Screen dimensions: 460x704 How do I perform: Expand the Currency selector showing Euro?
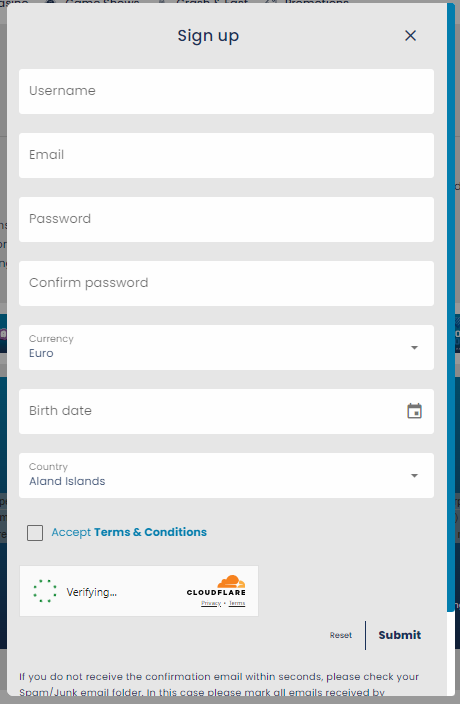226,348
